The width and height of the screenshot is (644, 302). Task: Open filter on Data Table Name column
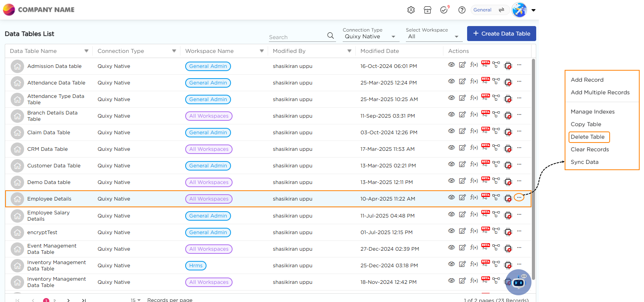[86, 51]
